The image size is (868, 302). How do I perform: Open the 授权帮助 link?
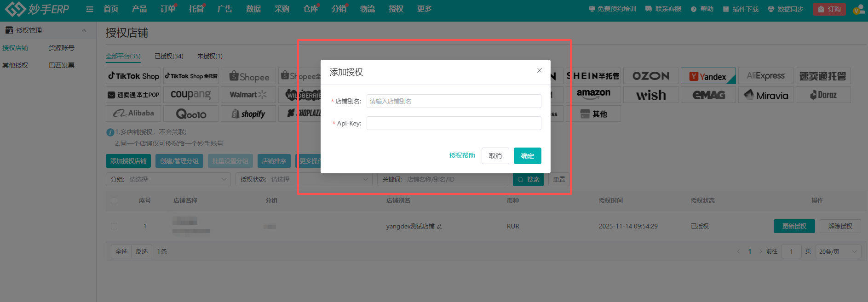point(462,156)
